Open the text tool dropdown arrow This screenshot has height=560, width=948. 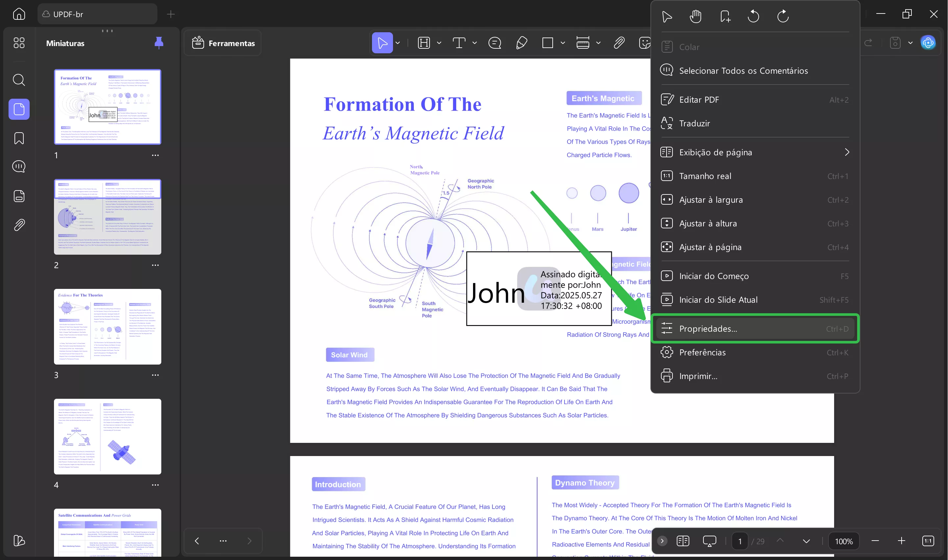coord(475,43)
